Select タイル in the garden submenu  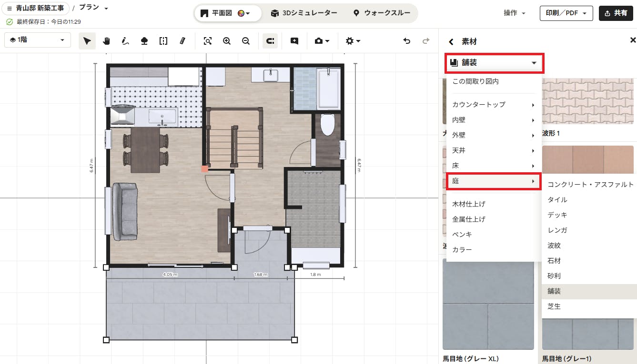[x=590, y=200]
